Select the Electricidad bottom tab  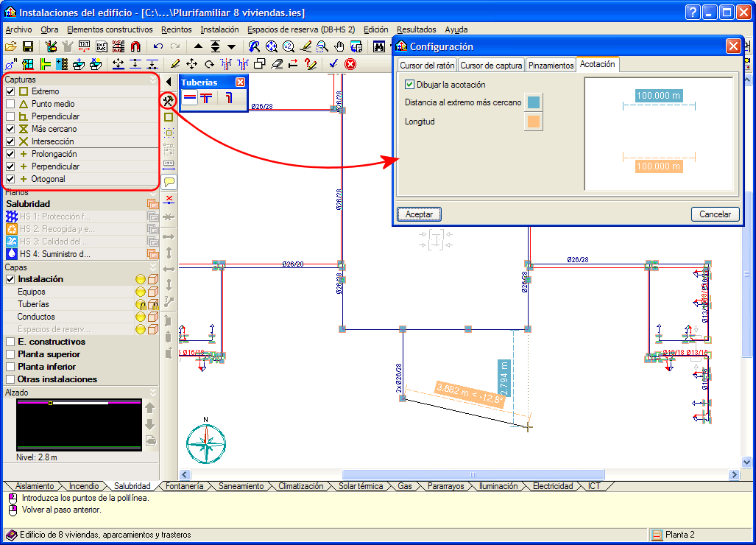point(553,486)
